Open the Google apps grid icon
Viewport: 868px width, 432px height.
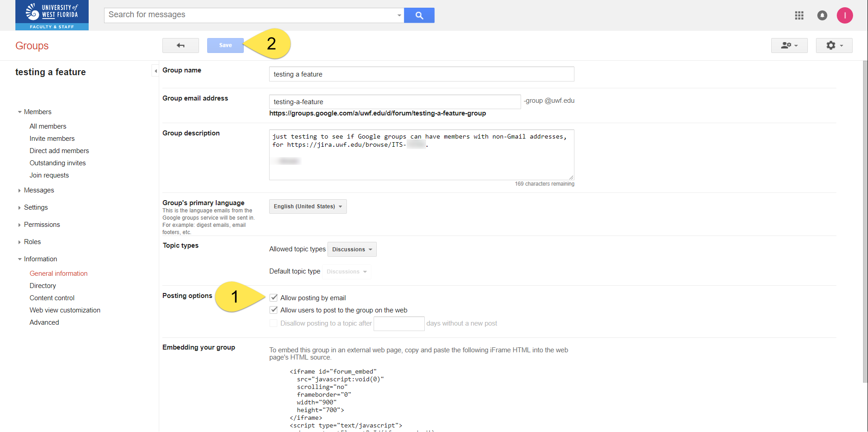799,15
